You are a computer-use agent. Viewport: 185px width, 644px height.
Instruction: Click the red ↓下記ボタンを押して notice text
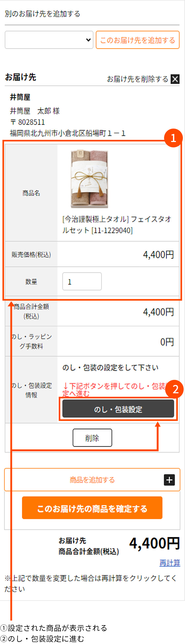coord(115,390)
